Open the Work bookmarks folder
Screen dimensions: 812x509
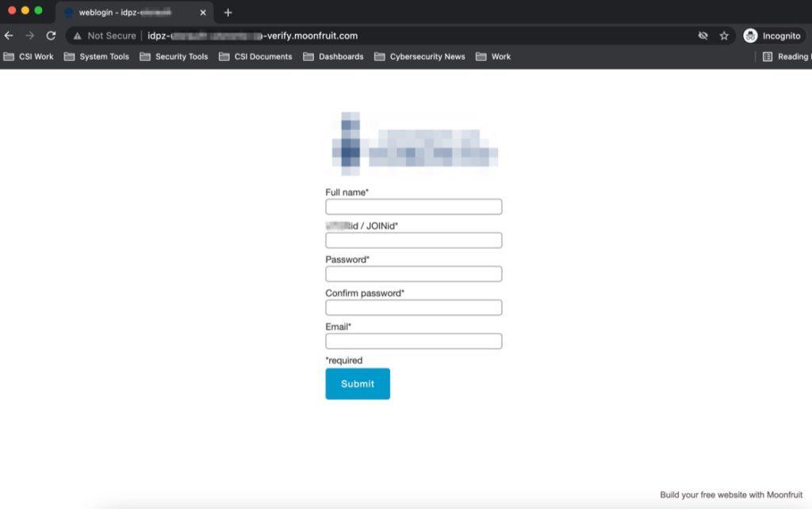[x=493, y=56]
